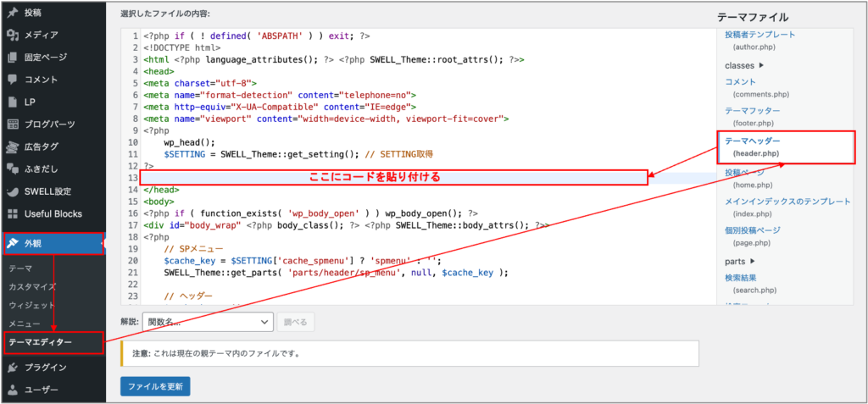Screen dimensions: 868x404
Task: Click the // SPメニュー comment line
Action: point(193,249)
